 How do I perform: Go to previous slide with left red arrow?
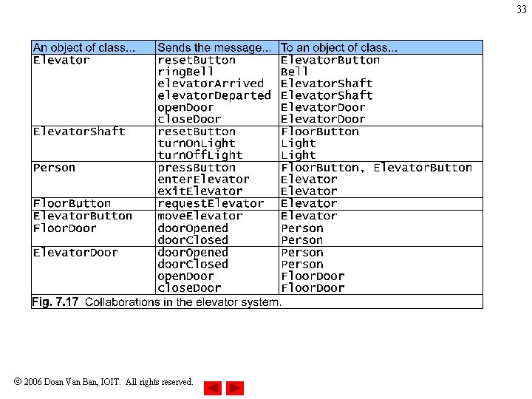coord(213,388)
